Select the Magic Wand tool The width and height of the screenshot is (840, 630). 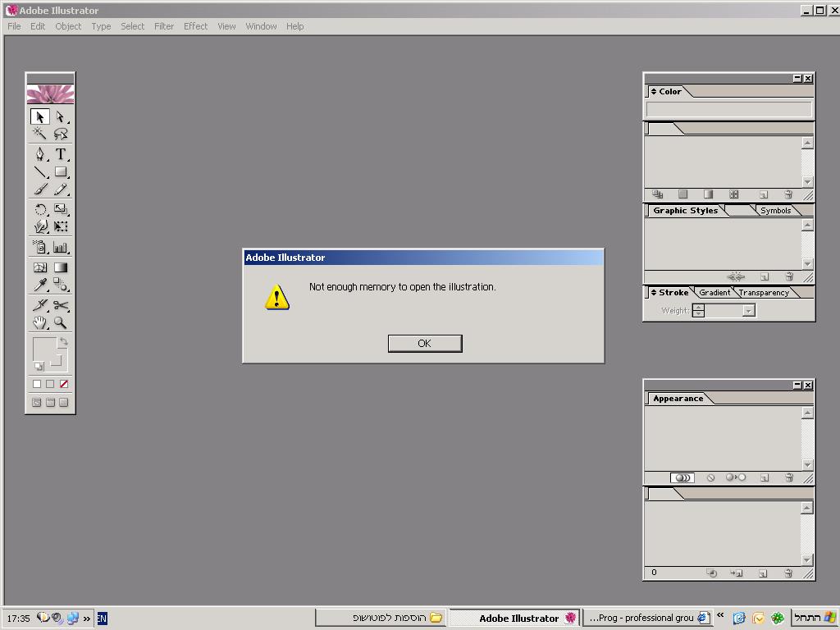pos(40,134)
